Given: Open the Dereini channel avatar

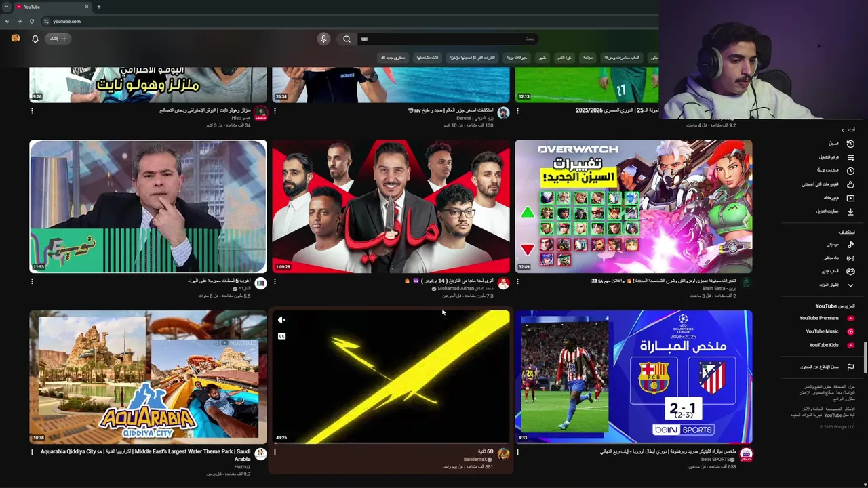Looking at the screenshot, I should (x=503, y=113).
